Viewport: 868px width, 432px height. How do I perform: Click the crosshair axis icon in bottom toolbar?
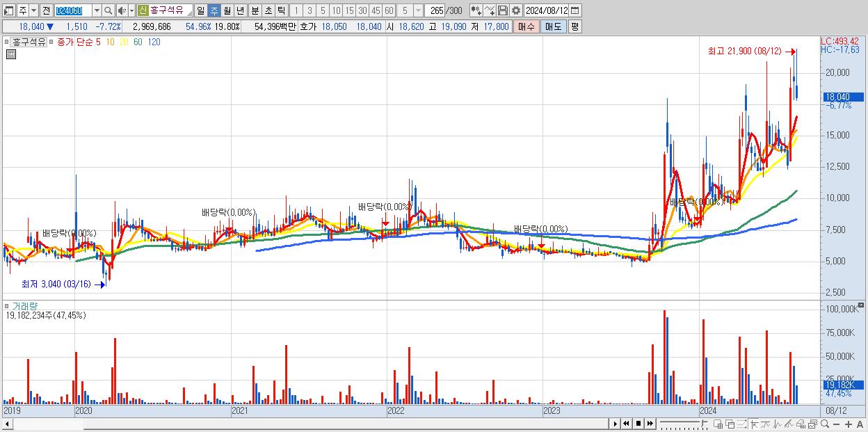coord(754,424)
